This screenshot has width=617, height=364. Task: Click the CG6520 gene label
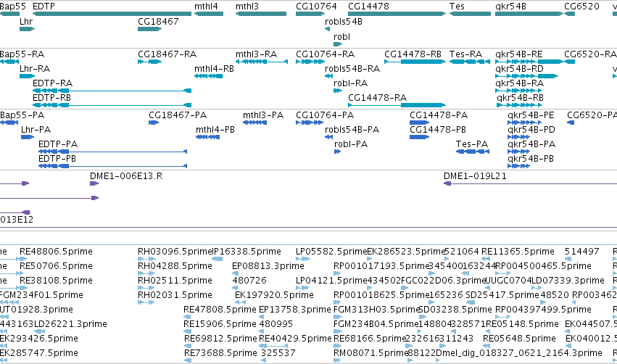581,7
